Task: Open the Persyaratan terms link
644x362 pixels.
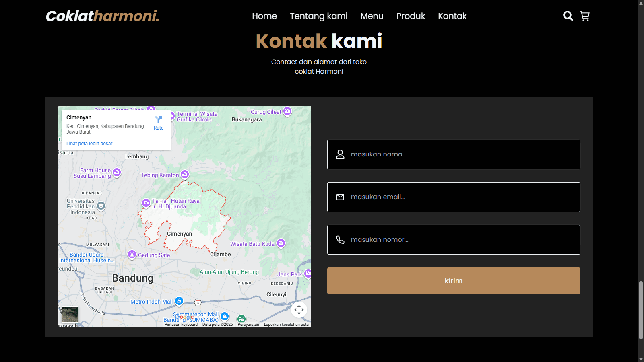Action: point(248,324)
